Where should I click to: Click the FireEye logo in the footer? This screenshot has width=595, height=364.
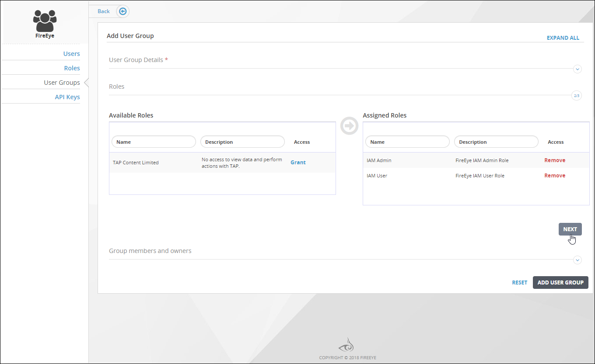coord(346,345)
